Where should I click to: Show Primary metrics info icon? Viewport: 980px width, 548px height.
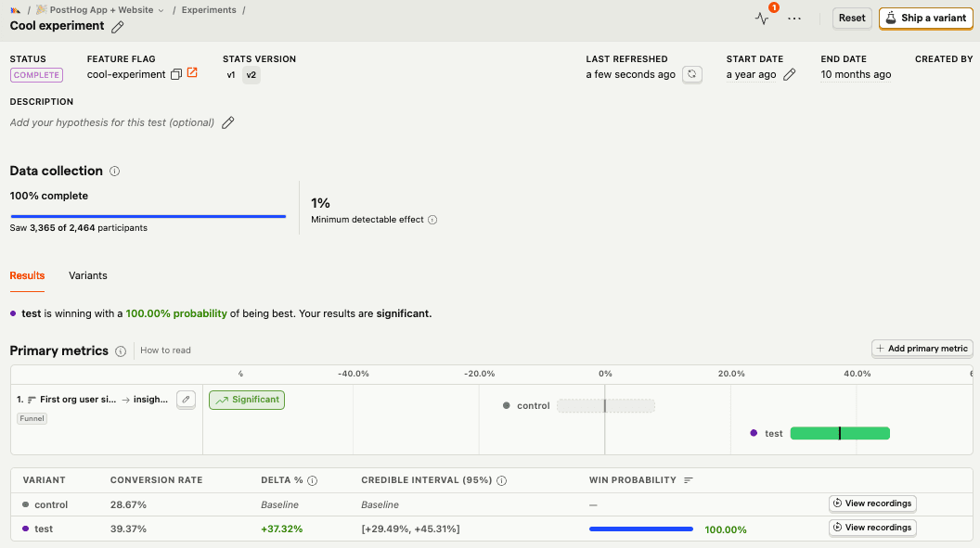coord(121,351)
